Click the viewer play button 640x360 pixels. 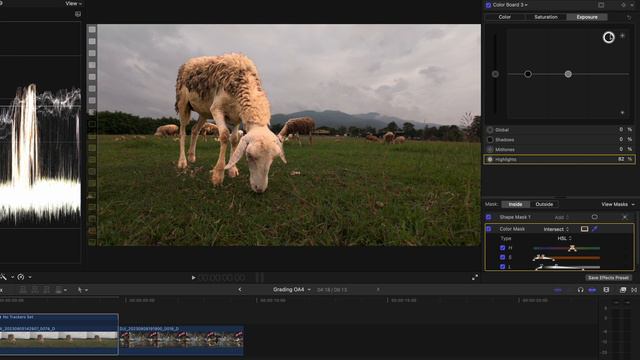click(193, 278)
